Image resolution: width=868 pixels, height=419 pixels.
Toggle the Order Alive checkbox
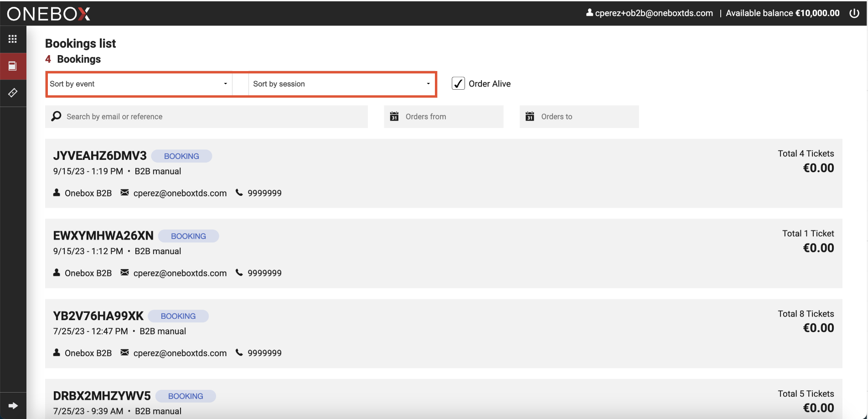(458, 83)
